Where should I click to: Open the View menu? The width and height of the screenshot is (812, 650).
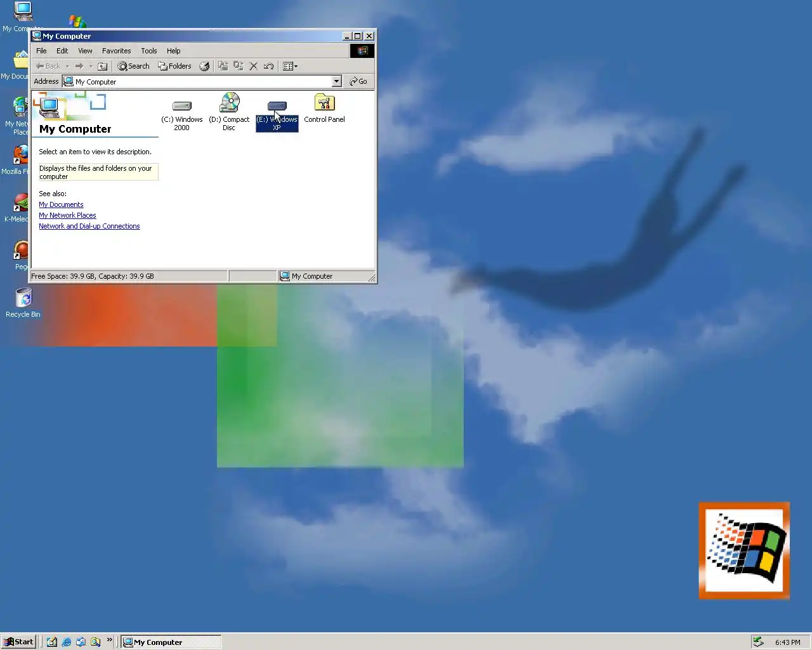coord(85,51)
